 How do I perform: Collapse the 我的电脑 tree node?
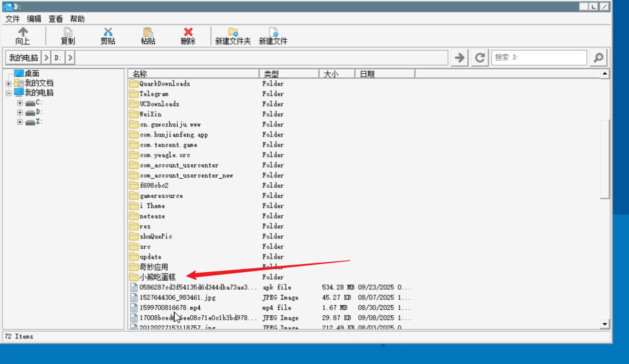9,93
